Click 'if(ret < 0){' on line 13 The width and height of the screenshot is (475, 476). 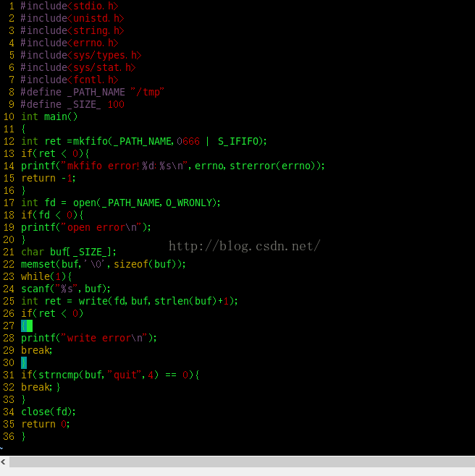pyautogui.click(x=55, y=153)
